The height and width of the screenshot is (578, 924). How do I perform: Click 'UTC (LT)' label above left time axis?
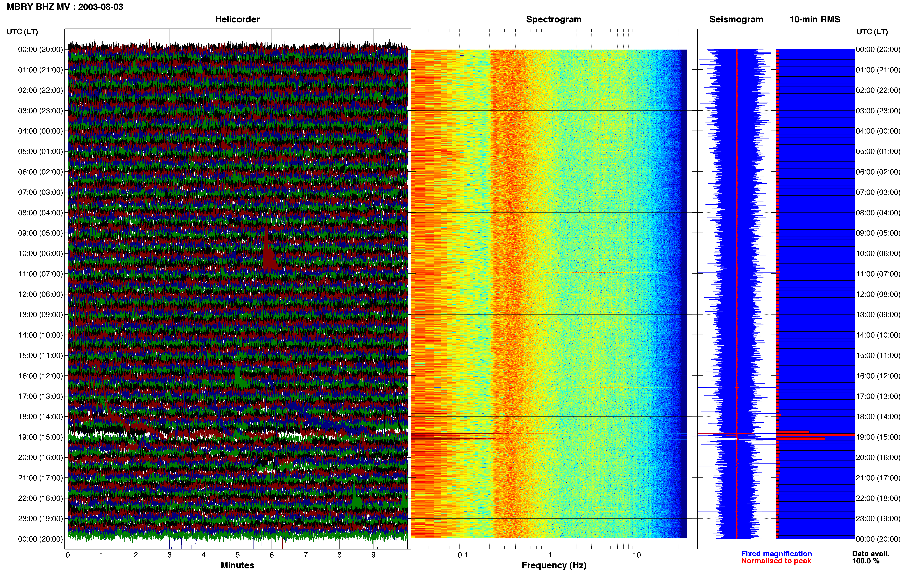point(22,32)
